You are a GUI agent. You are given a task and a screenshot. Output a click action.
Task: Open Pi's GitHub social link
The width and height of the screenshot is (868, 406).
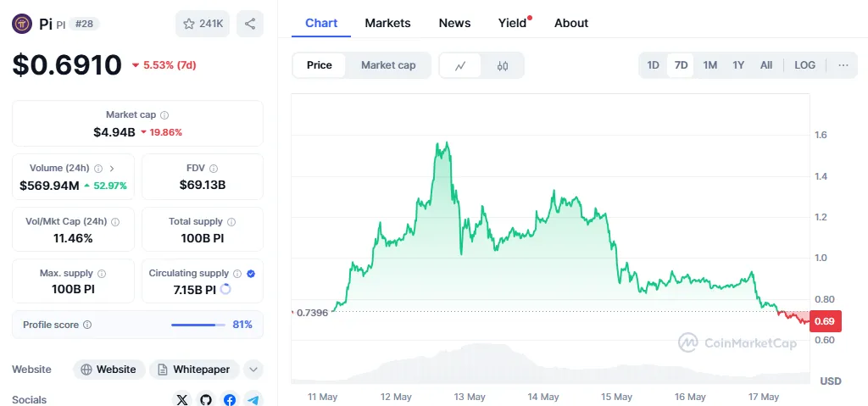click(206, 399)
